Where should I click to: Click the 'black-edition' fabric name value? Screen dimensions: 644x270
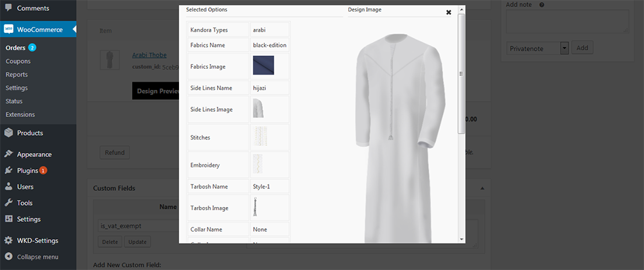pyautogui.click(x=269, y=44)
